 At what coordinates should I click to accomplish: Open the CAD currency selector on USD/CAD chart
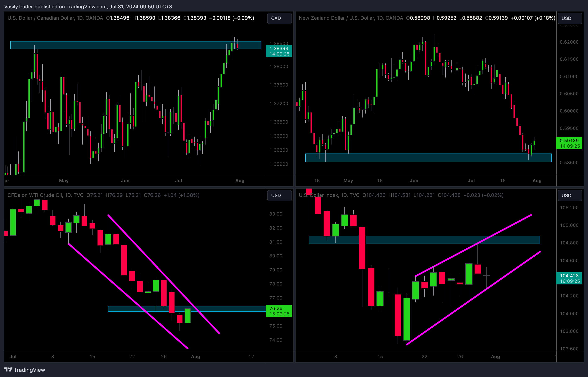point(279,18)
